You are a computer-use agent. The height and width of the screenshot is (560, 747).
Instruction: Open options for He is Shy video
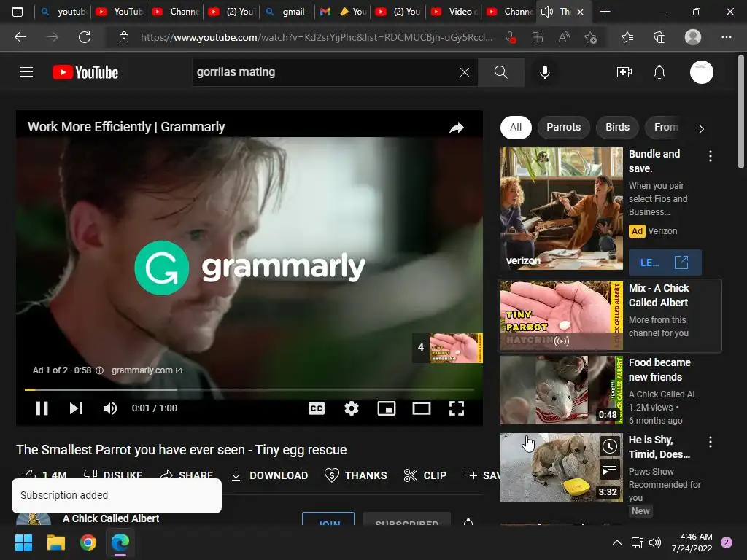tap(711, 442)
